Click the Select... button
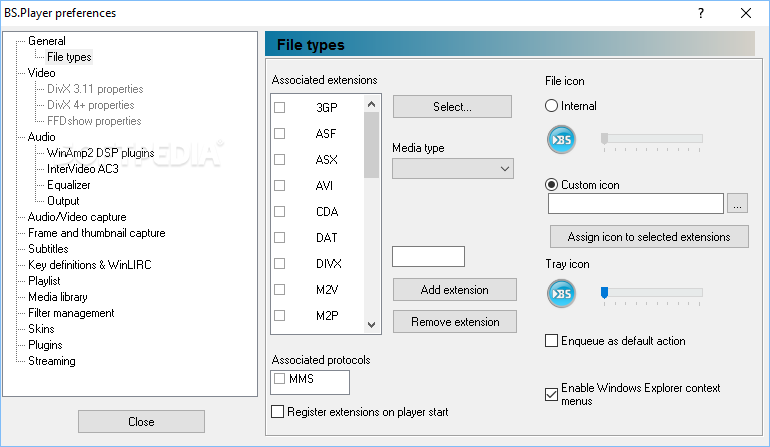This screenshot has height=447, width=770. pos(452,107)
